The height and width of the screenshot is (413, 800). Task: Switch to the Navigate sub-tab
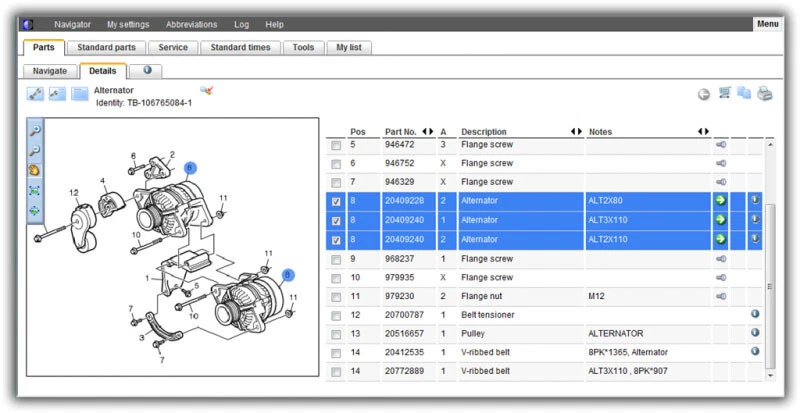[x=50, y=71]
